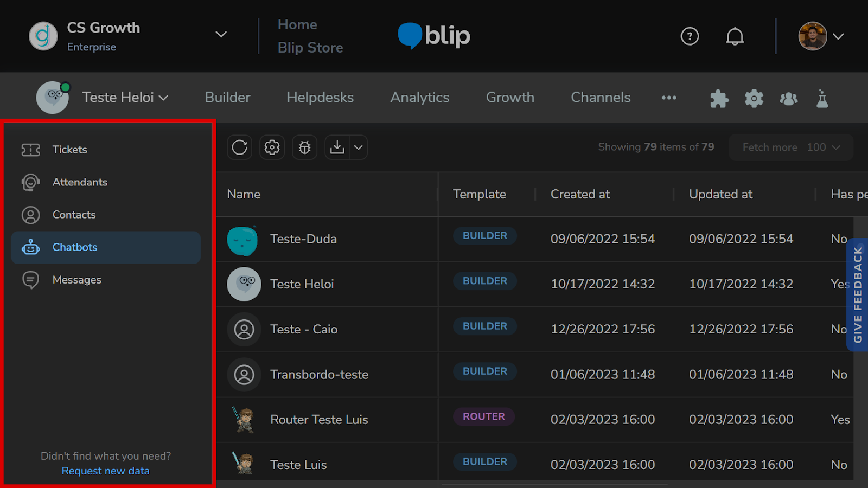Viewport: 868px width, 488px height.
Task: Download the table data
Action: click(x=337, y=147)
